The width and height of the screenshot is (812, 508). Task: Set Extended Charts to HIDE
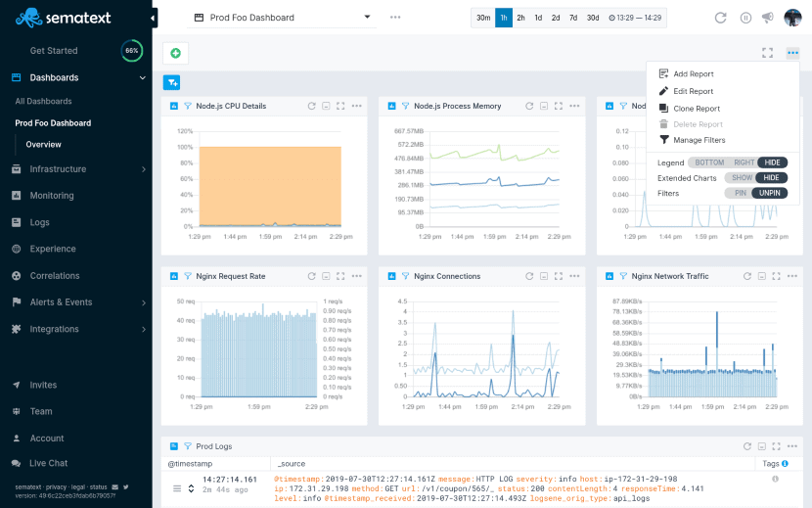(x=771, y=178)
